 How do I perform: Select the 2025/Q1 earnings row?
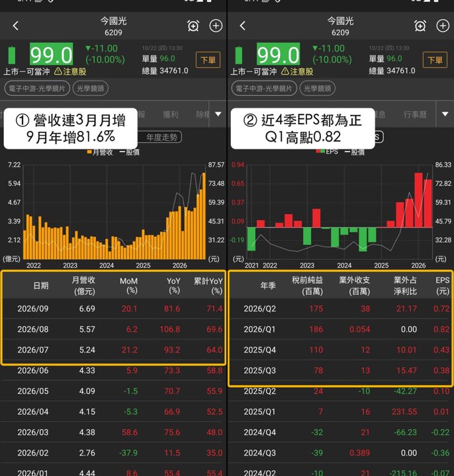click(340, 412)
